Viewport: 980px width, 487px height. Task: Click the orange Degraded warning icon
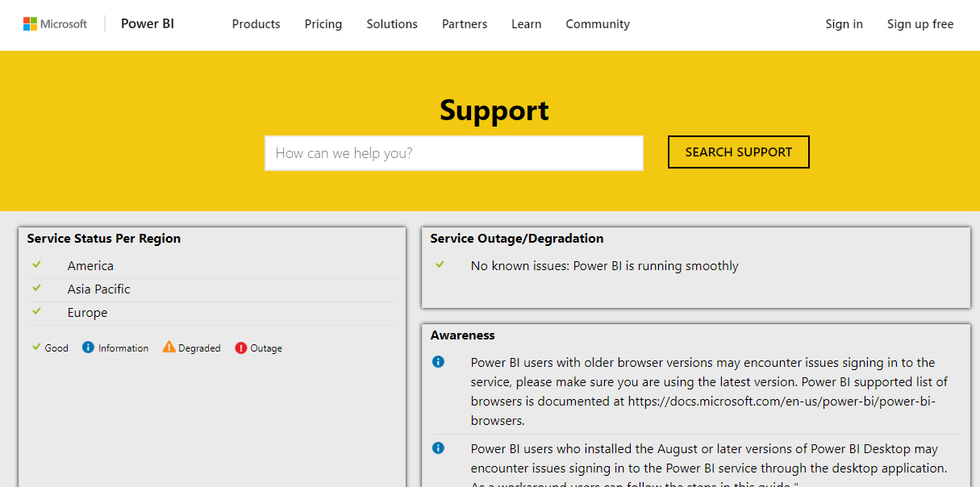[x=169, y=347]
